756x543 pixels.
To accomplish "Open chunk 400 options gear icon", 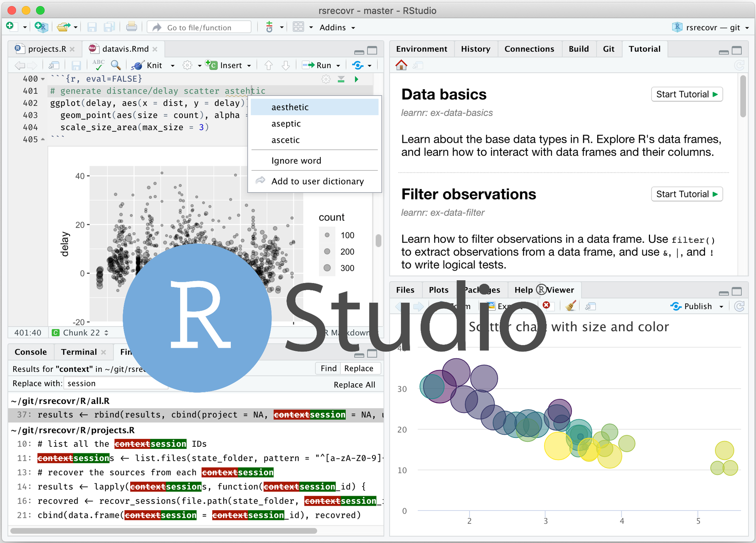I will (326, 79).
